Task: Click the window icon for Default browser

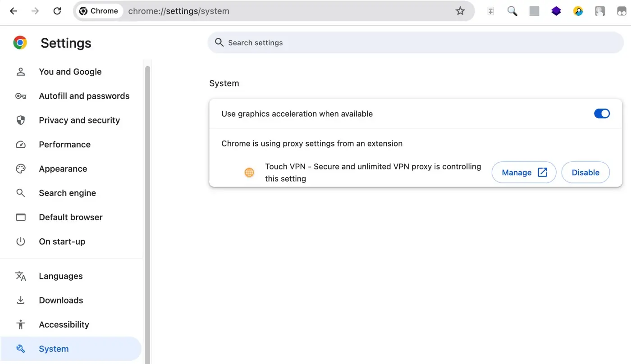Action: coord(21,217)
